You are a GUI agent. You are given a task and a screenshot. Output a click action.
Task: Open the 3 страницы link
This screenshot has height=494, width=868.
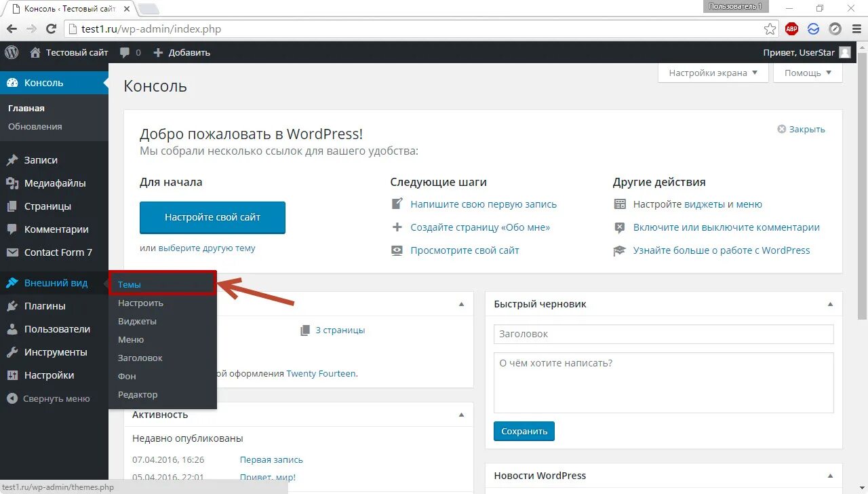[x=340, y=330]
